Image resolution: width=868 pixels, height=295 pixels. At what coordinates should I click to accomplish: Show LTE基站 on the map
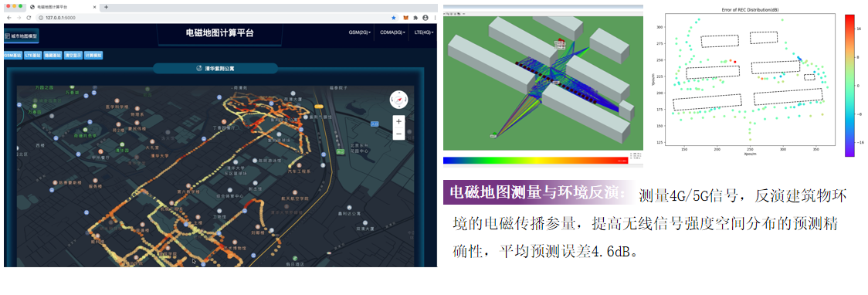(33, 56)
